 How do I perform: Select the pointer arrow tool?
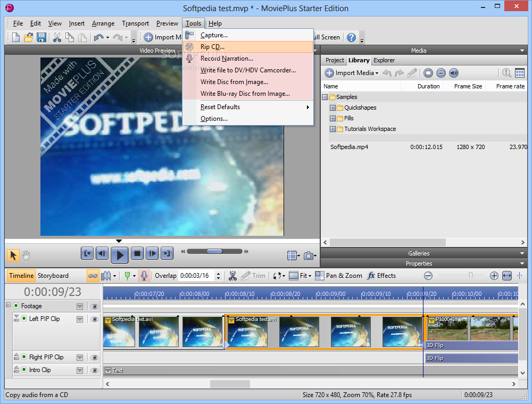tap(13, 255)
